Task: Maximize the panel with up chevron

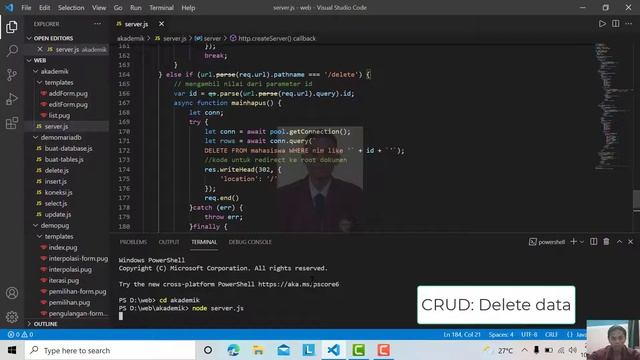Action: (619, 242)
